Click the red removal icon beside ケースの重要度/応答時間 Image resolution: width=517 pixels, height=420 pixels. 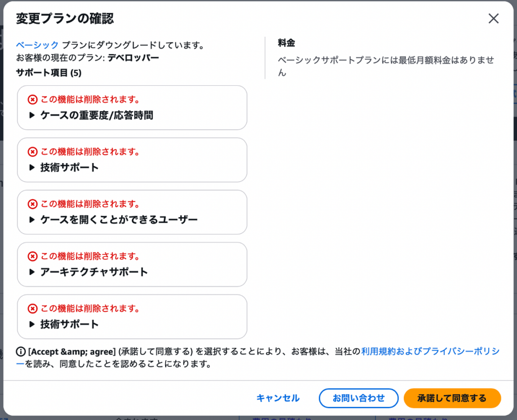coord(33,99)
